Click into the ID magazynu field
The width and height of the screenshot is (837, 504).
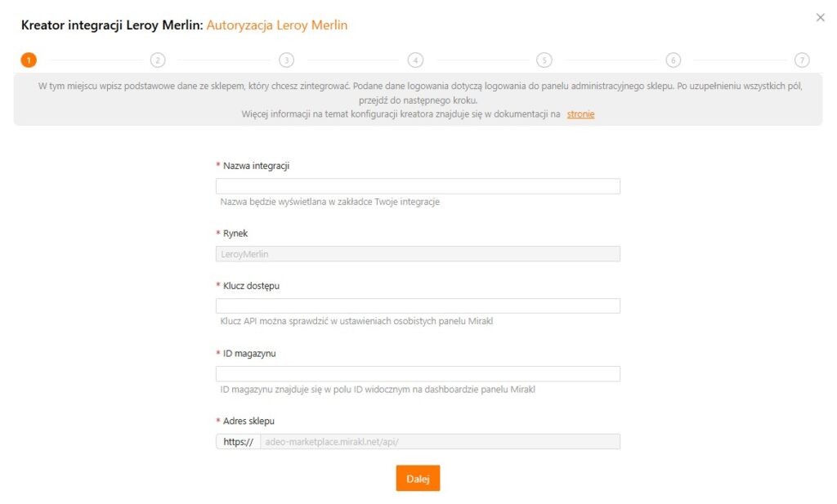point(418,374)
